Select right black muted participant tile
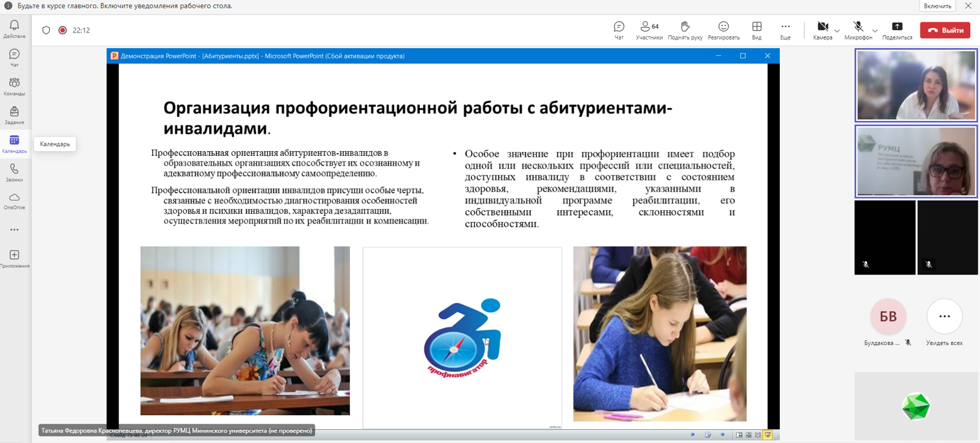The image size is (980, 443). click(948, 238)
